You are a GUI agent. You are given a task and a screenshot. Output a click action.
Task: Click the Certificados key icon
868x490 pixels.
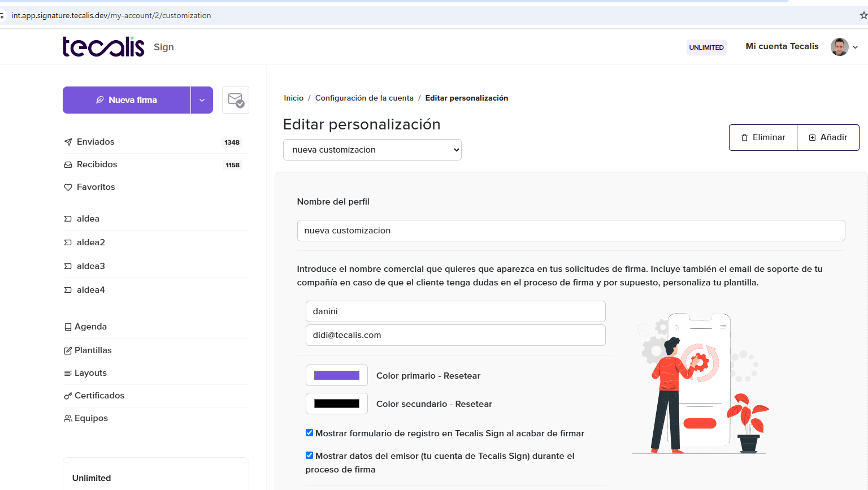click(x=68, y=396)
